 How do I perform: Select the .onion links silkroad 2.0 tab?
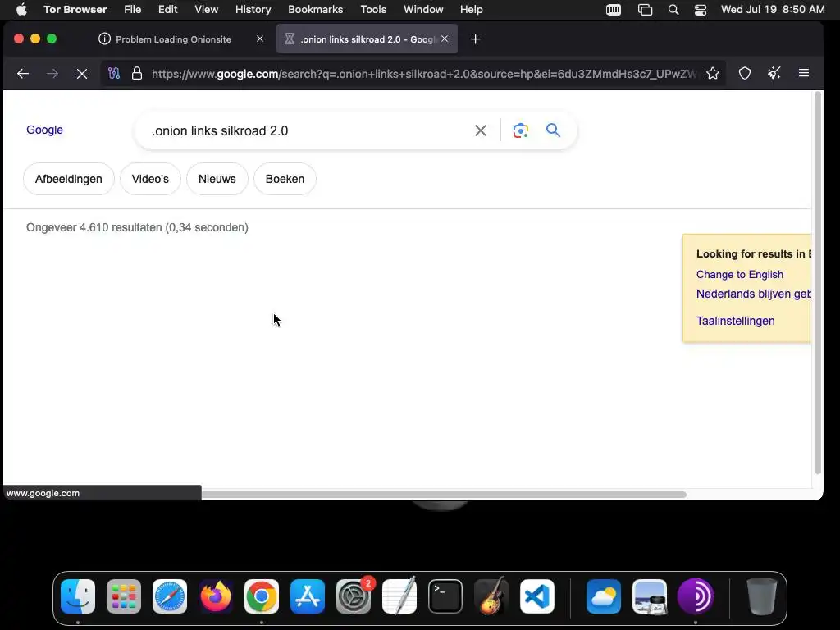click(x=367, y=39)
